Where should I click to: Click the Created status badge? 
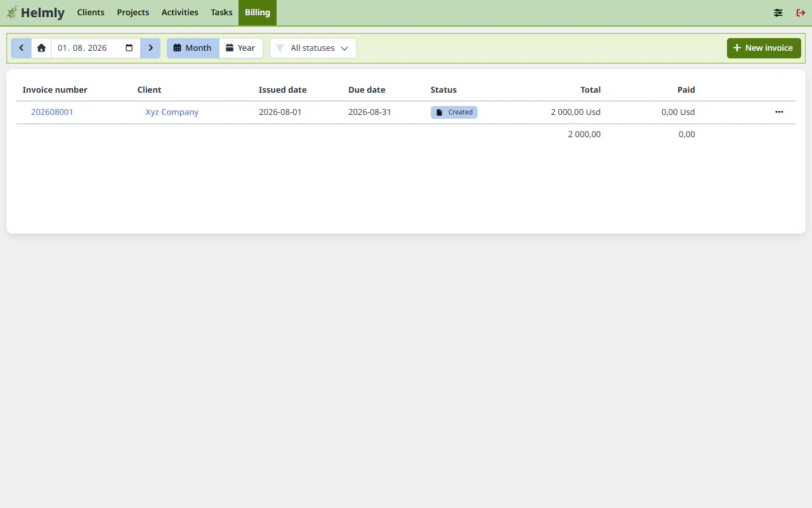[x=454, y=112]
